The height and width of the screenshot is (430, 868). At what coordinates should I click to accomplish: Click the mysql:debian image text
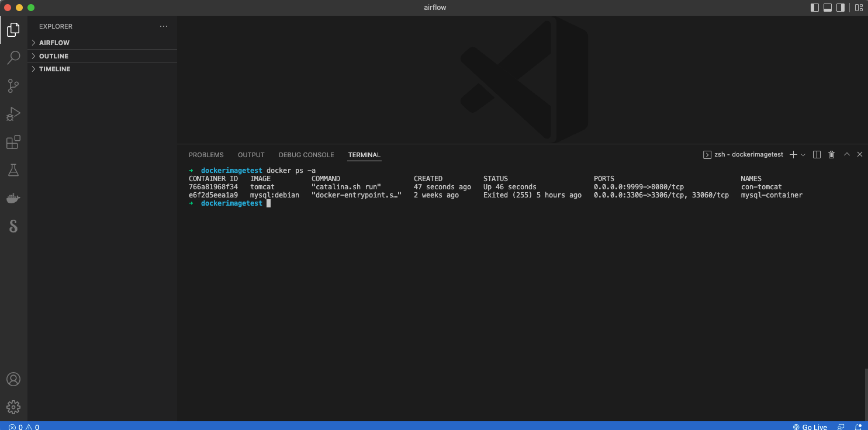(x=275, y=195)
